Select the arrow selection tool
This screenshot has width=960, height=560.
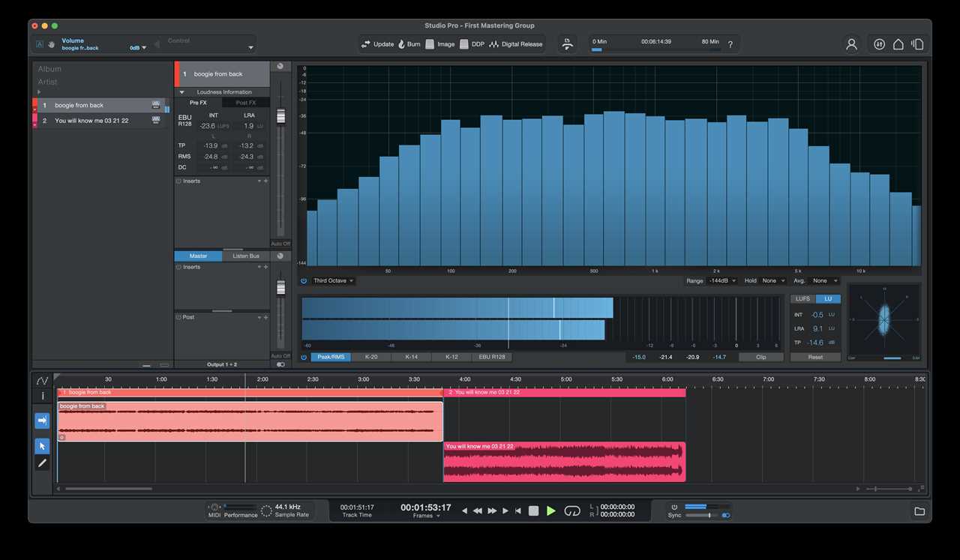tap(42, 445)
